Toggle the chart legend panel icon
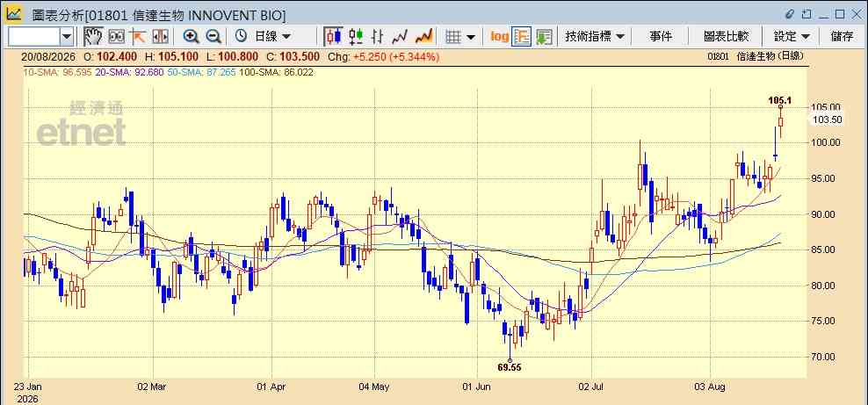 click(x=522, y=37)
